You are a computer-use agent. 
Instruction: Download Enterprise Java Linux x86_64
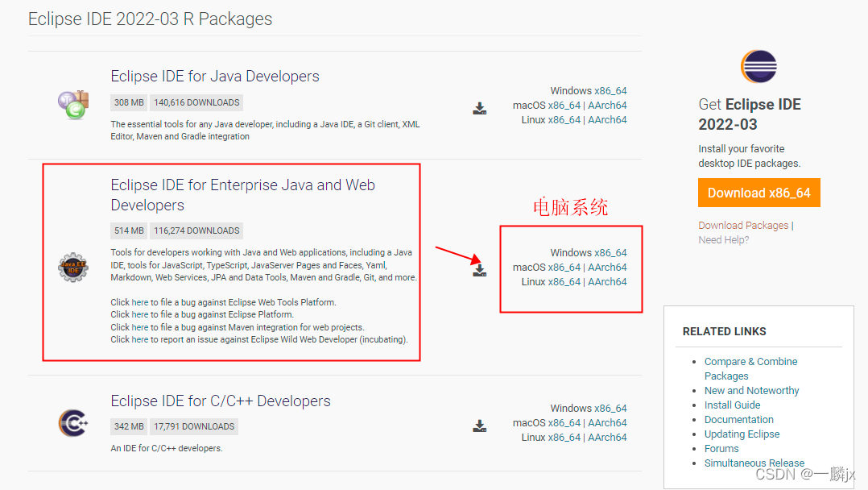(x=564, y=281)
